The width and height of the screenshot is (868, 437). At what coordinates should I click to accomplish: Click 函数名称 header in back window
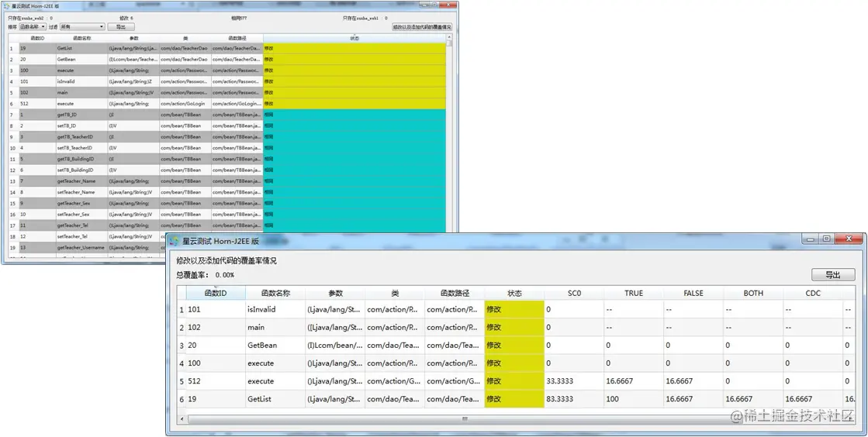click(82, 38)
